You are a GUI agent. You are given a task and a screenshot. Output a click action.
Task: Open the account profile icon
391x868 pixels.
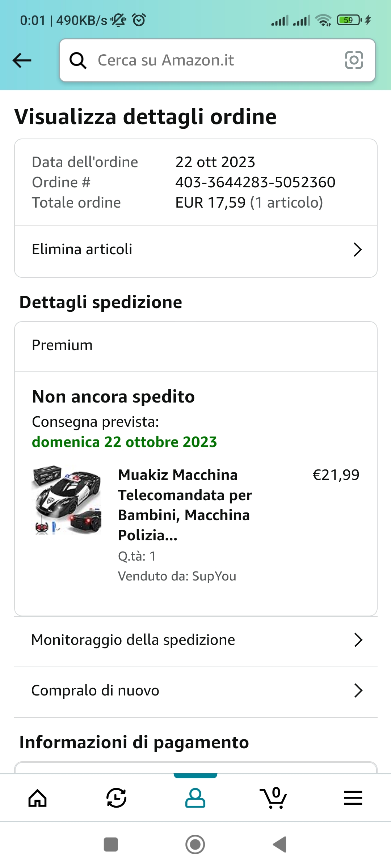tap(195, 798)
